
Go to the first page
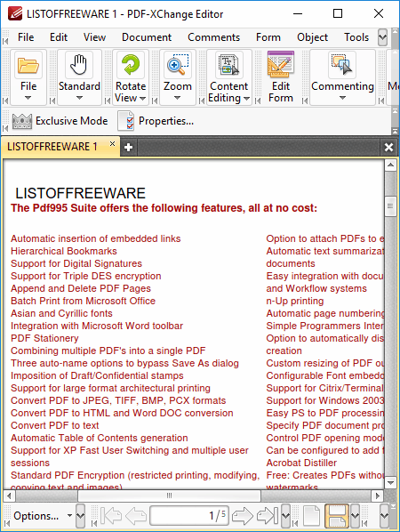pyautogui.click(x=111, y=516)
